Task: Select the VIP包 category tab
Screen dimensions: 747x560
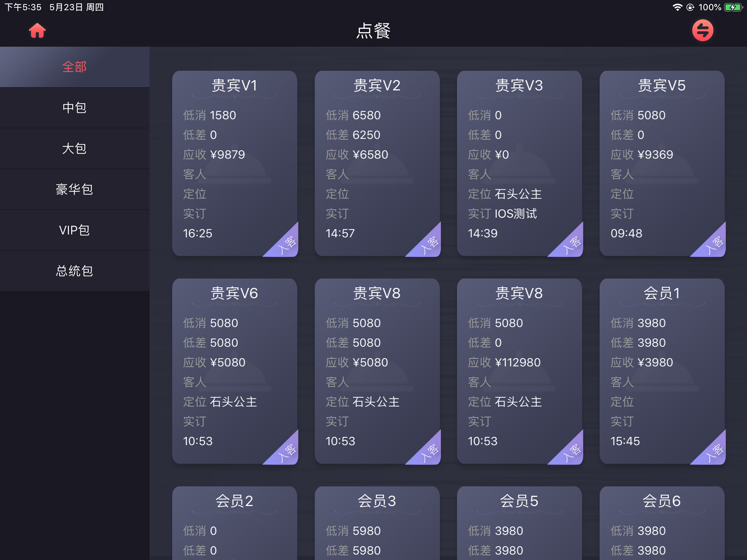Action: [x=75, y=230]
